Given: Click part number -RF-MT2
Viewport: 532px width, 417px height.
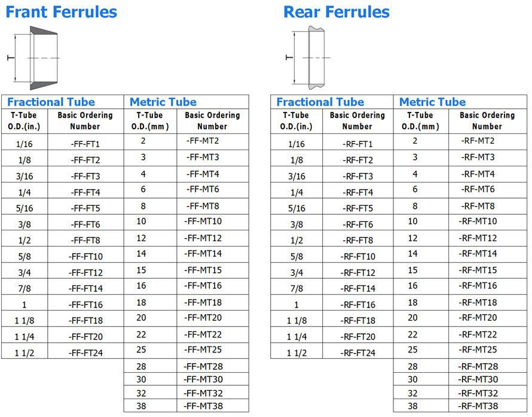Looking at the screenshot, I should [x=478, y=141].
